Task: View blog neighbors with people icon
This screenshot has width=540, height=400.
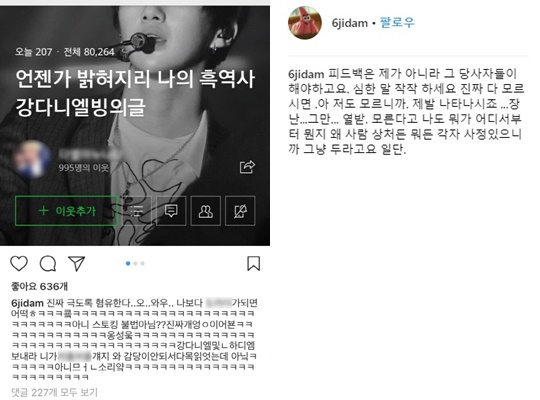Action: coord(206,211)
